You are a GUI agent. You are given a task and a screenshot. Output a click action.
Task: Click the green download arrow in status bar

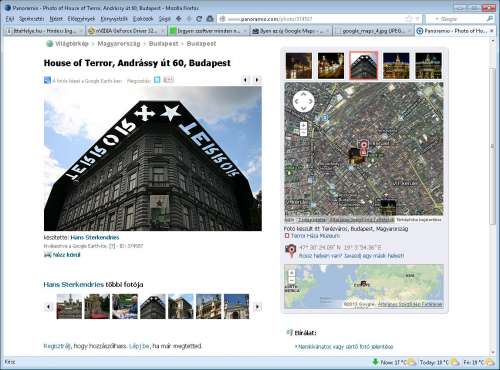click(375, 362)
